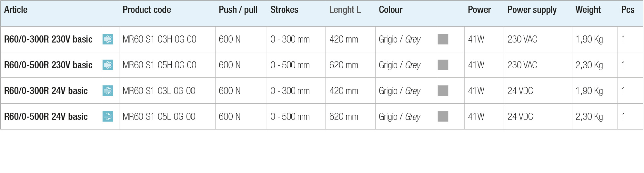The height and width of the screenshot is (173, 644).
Task: Click the ventilation icon for R60/0-300R 24V basic
Action: 108,91
